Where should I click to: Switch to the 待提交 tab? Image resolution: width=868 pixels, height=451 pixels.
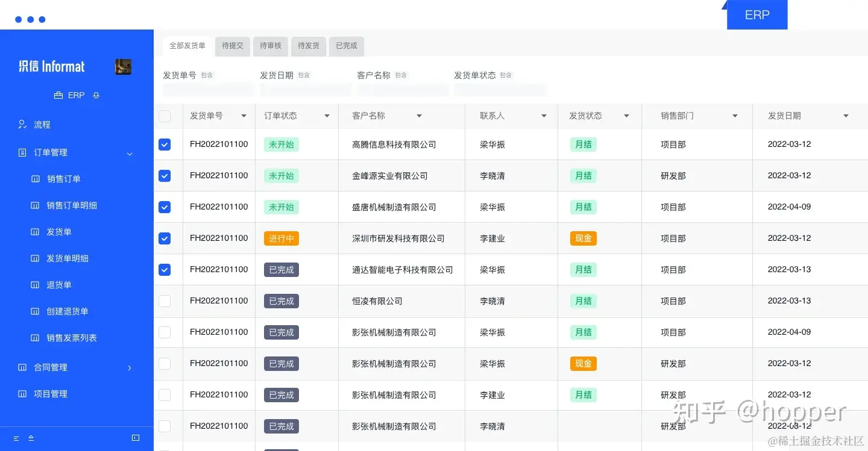pos(233,46)
